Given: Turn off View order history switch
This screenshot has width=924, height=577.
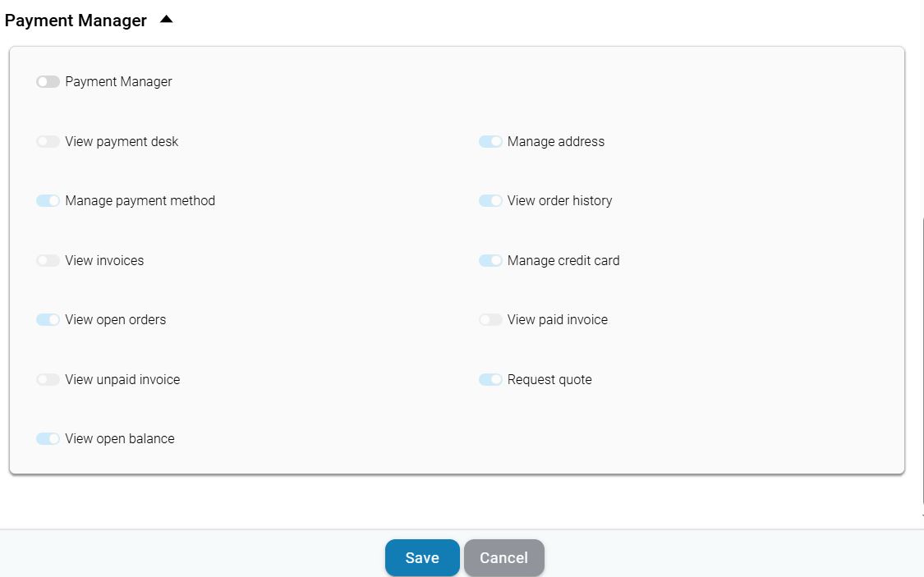Looking at the screenshot, I should (x=490, y=201).
